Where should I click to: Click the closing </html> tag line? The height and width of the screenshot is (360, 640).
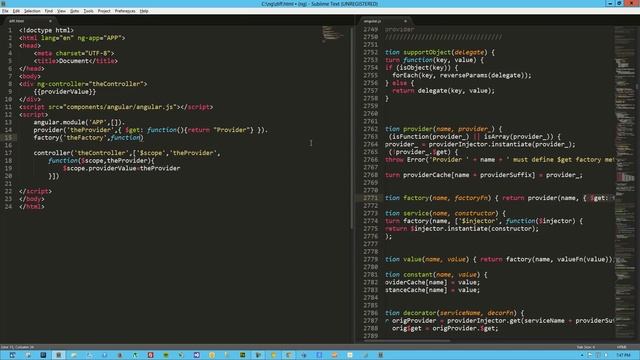(31, 207)
